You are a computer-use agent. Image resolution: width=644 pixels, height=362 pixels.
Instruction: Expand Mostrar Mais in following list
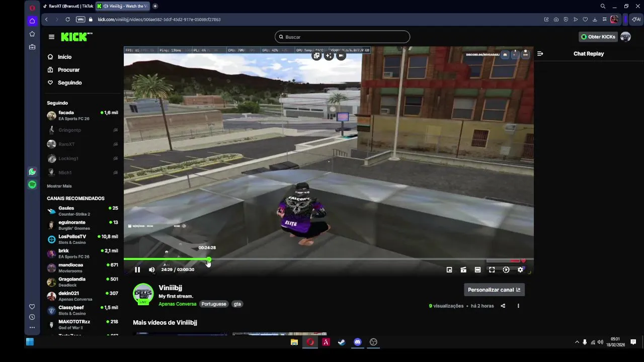click(x=59, y=186)
